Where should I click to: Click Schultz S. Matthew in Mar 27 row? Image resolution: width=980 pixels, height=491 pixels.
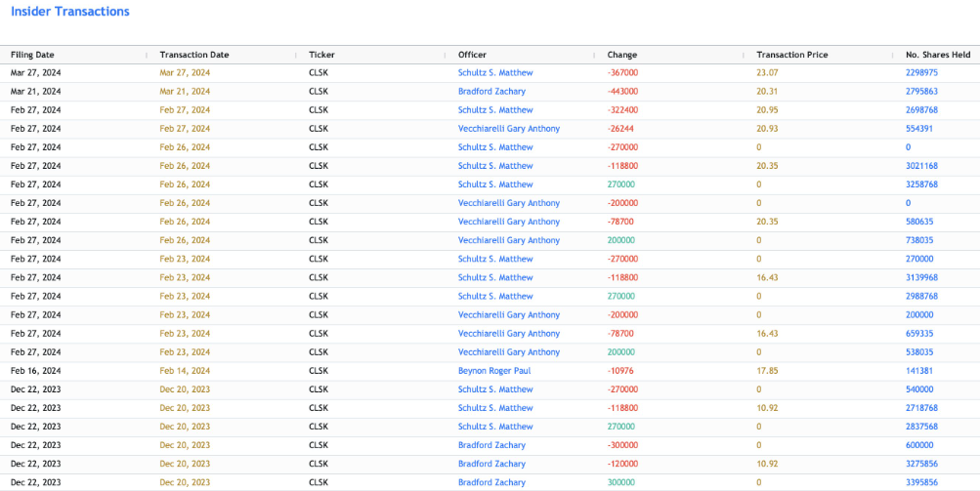click(495, 73)
